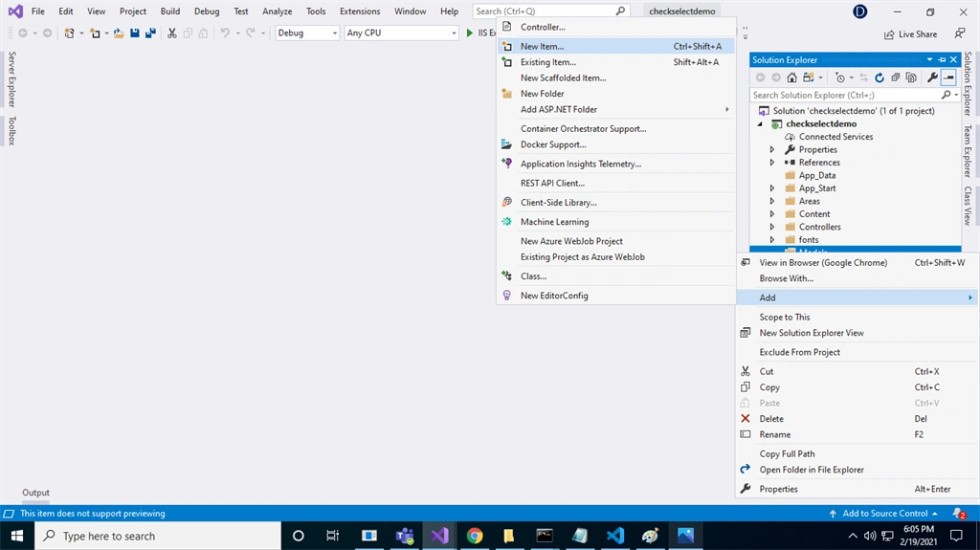Click the Windows Start button
The height and width of the screenshot is (550, 980).
[17, 536]
